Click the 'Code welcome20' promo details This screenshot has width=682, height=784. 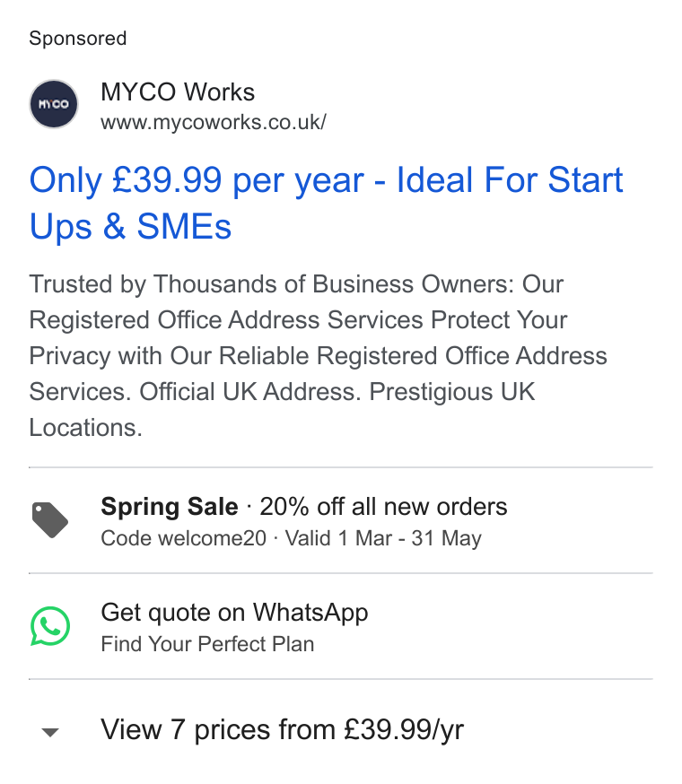click(x=184, y=538)
